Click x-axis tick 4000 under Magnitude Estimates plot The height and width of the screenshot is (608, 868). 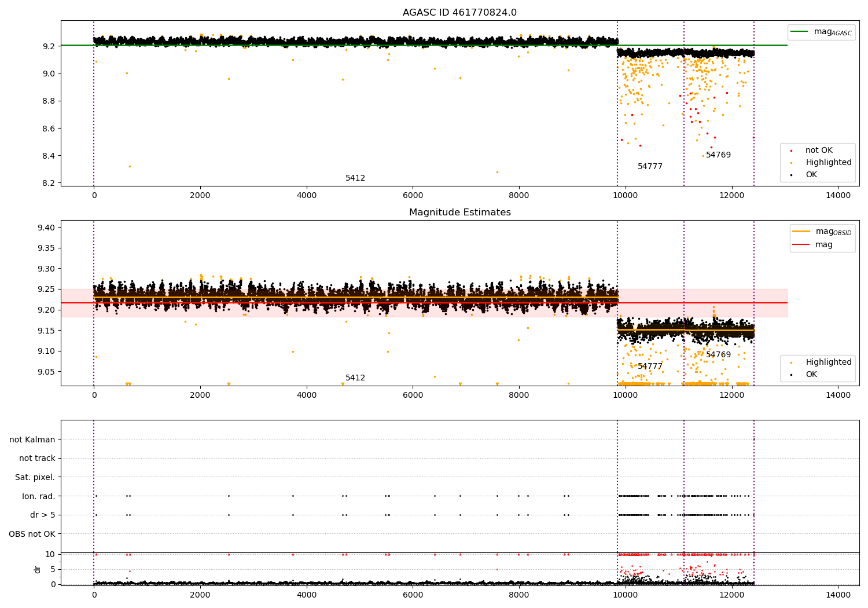pos(307,395)
